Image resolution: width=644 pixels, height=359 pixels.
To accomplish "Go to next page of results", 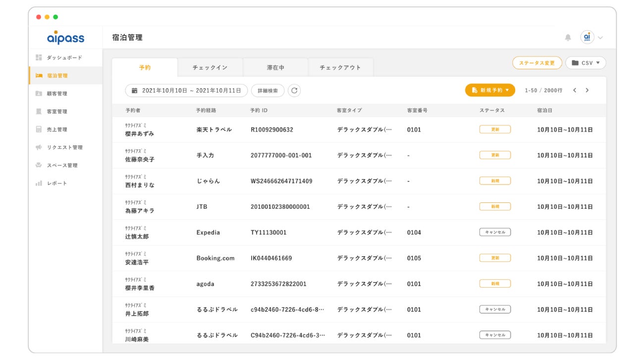I will [x=587, y=90].
